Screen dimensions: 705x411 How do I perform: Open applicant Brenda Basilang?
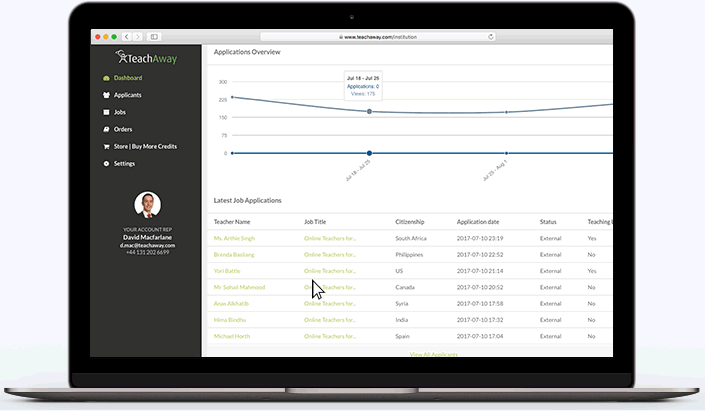coord(234,255)
